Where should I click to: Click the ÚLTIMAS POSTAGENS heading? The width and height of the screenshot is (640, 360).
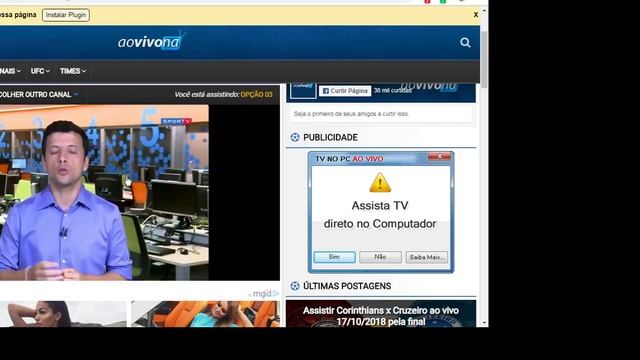coord(347,286)
